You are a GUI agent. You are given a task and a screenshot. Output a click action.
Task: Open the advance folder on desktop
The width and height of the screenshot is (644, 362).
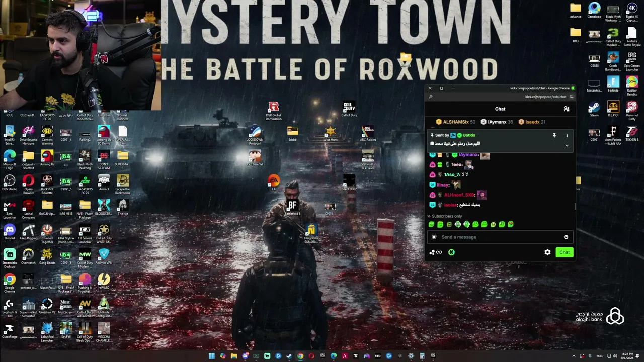[x=576, y=10]
